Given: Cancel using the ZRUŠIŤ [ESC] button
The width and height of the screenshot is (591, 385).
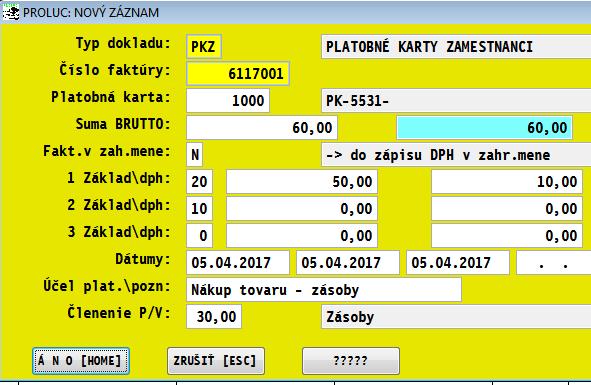Looking at the screenshot, I should point(216,361).
